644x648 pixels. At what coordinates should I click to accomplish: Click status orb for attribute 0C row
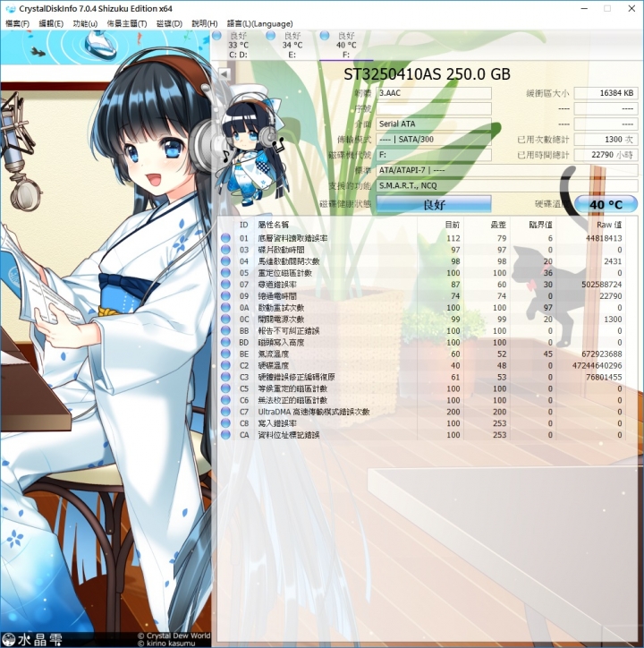click(x=225, y=319)
